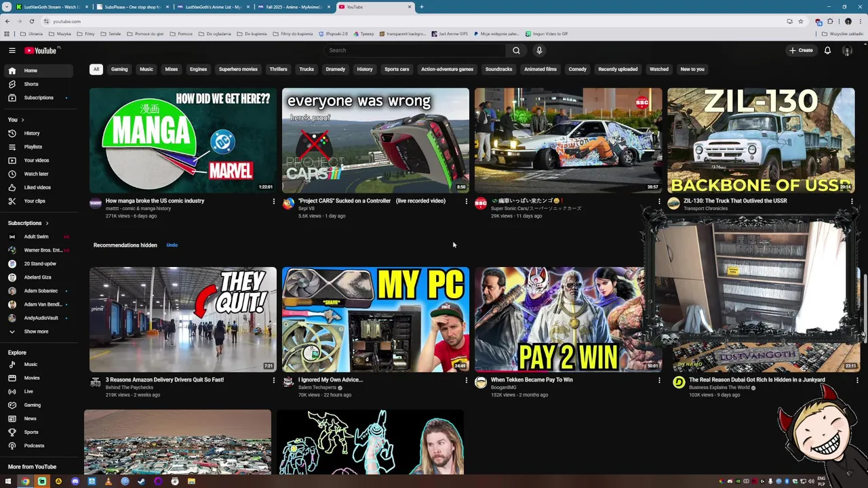Select the All filter chip
The height and width of the screenshot is (488, 868).
click(x=96, y=69)
